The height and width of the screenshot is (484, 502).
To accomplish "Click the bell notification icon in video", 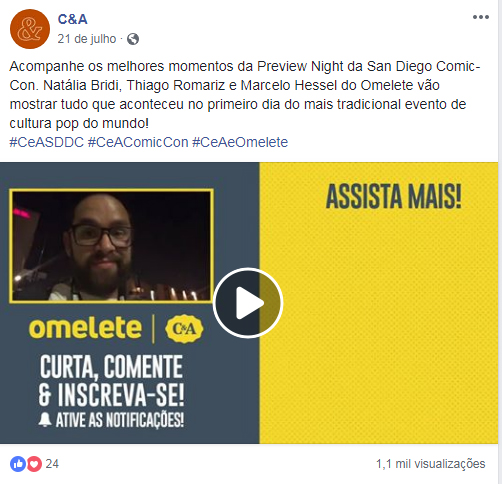I will [45, 420].
